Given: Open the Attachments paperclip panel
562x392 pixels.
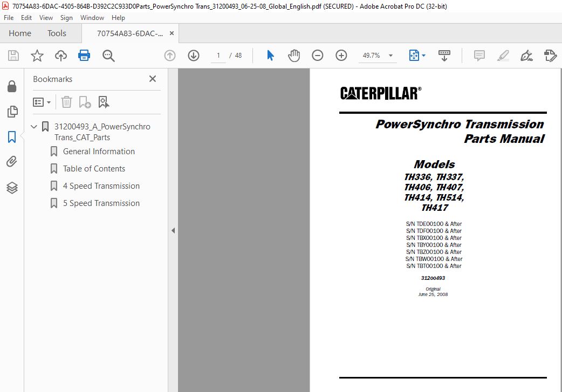Looking at the screenshot, I should 12,162.
